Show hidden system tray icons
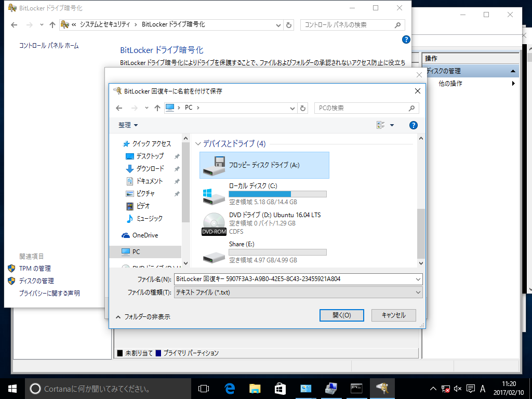 [433, 389]
